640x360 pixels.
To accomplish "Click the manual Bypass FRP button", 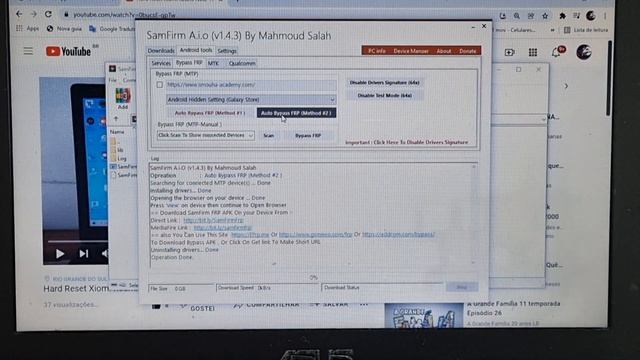I will click(308, 136).
